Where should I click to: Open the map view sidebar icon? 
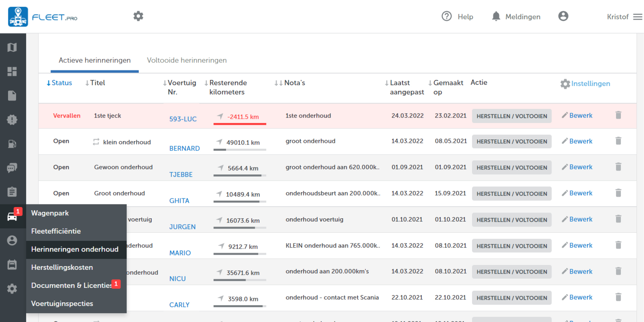click(x=12, y=48)
